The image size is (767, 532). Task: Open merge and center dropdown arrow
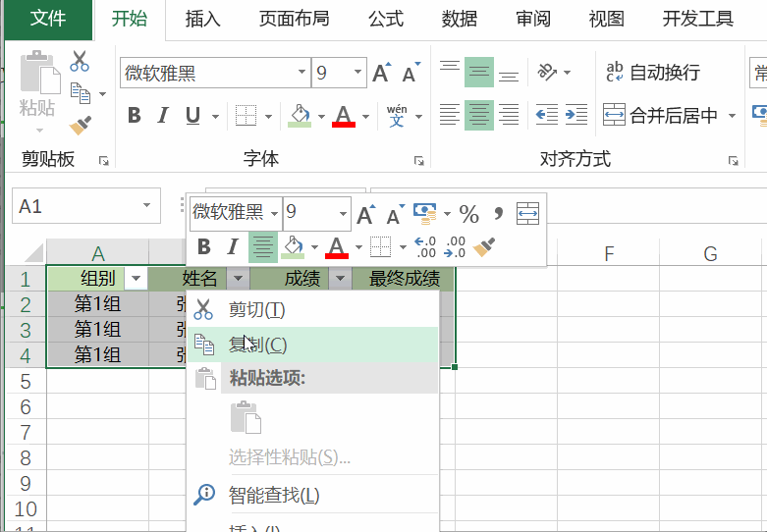tap(732, 116)
